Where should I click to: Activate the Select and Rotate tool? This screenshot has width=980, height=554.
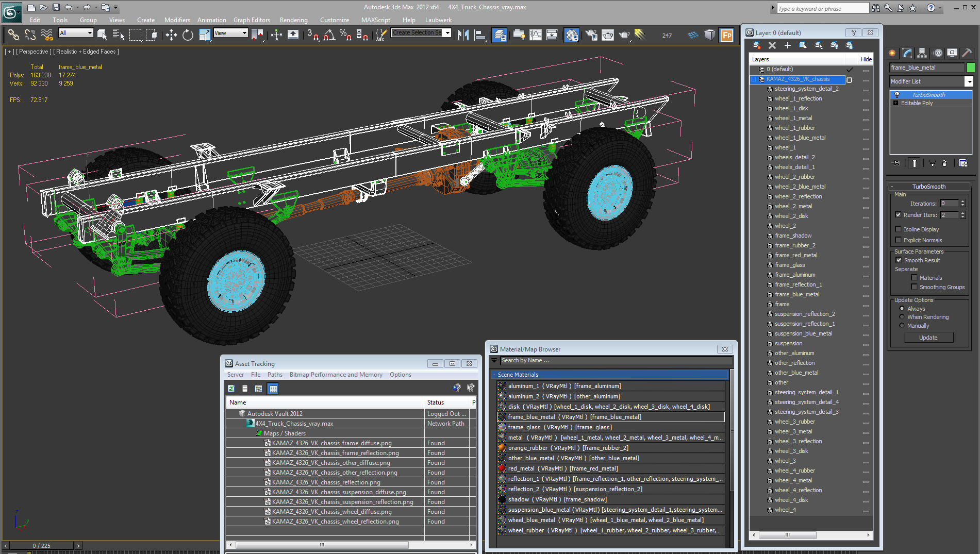click(x=188, y=35)
